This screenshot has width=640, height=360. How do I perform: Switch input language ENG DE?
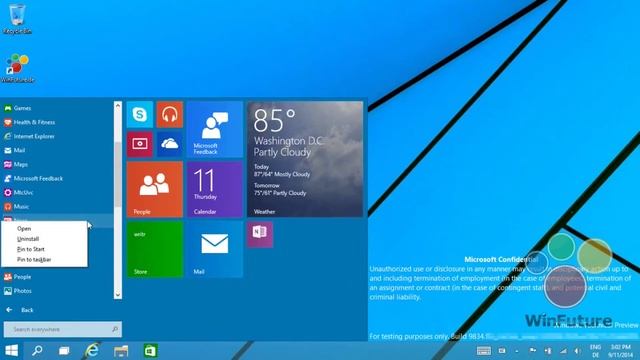click(596, 351)
